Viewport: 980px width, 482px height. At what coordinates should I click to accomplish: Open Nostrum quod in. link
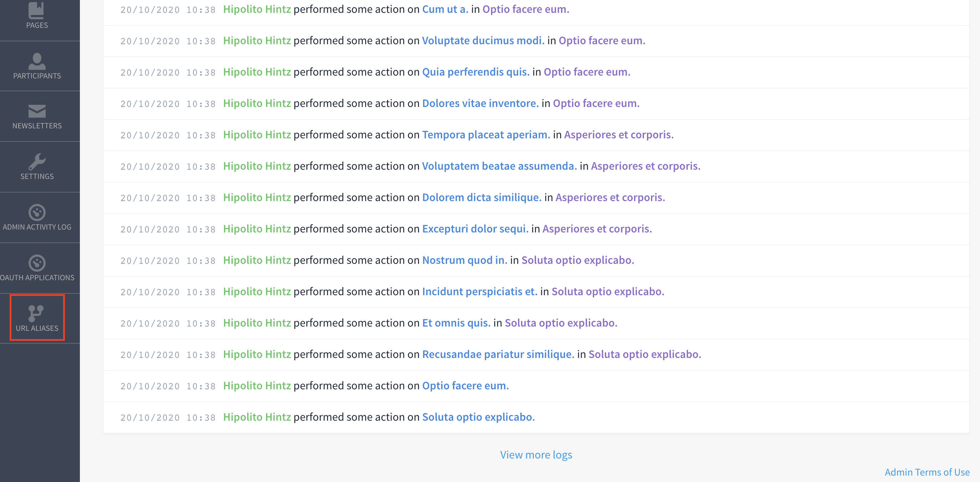465,260
